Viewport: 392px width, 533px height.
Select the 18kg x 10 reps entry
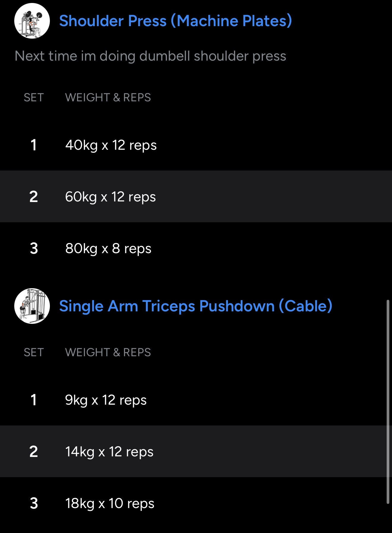(110, 503)
